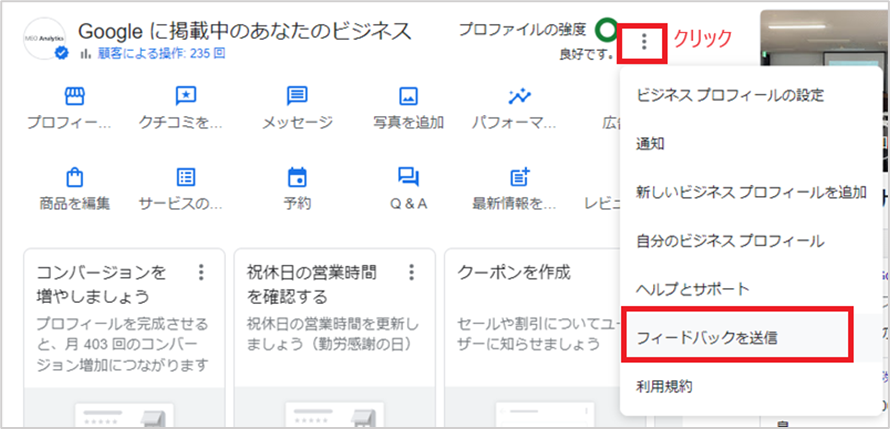The height and width of the screenshot is (429, 890).
Task: Click the Google に掲載中のあなたのビジネス heading
Action: pyautogui.click(x=244, y=31)
